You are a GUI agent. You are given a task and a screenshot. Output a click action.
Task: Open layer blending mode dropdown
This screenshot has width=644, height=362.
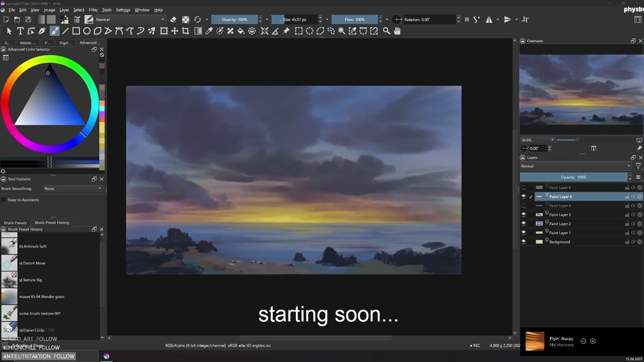(x=576, y=166)
